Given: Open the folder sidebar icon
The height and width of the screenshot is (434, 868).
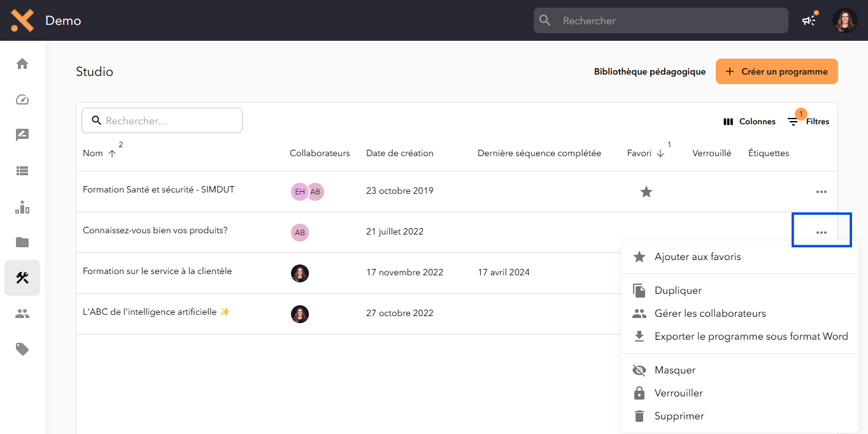Looking at the screenshot, I should (22, 242).
